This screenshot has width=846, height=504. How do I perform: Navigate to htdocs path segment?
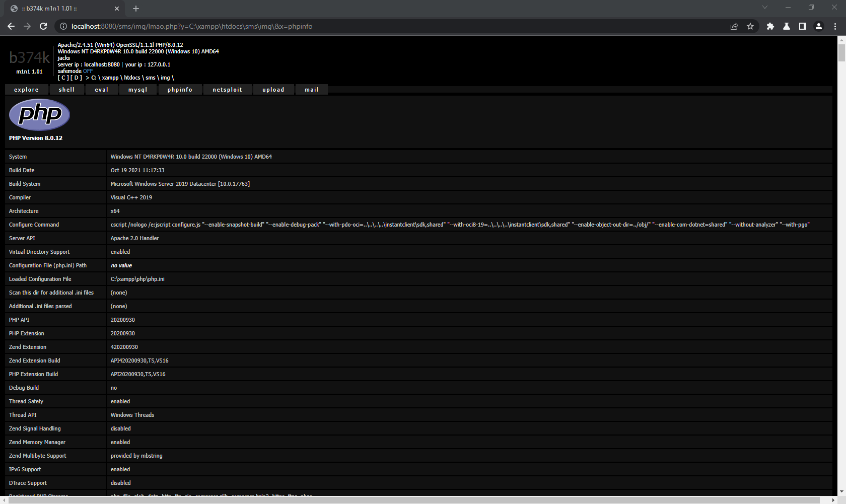(132, 78)
